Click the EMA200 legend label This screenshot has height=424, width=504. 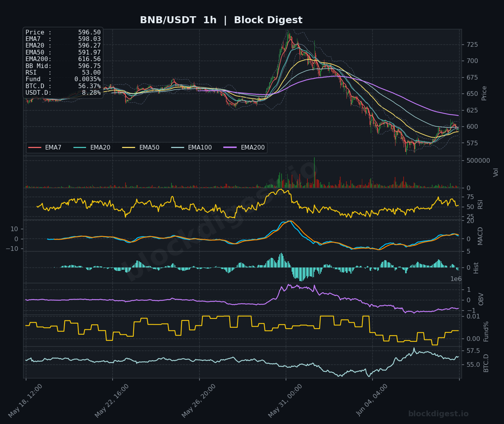(x=253, y=148)
